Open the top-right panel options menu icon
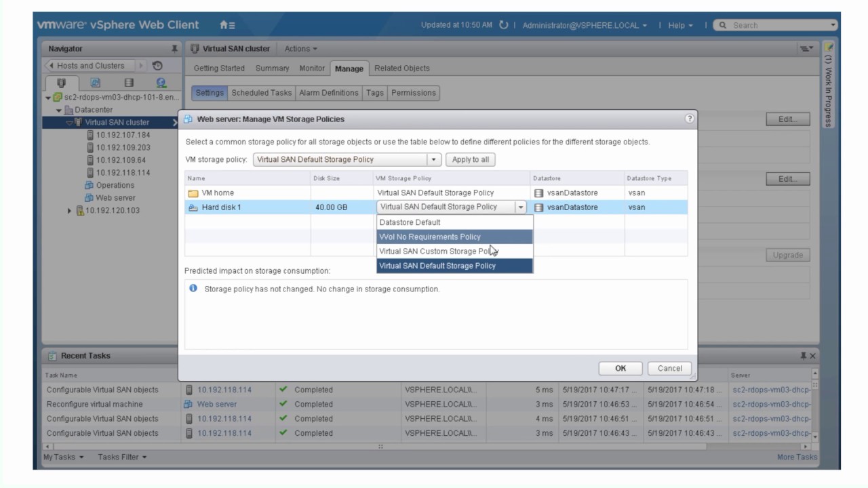 tap(806, 49)
